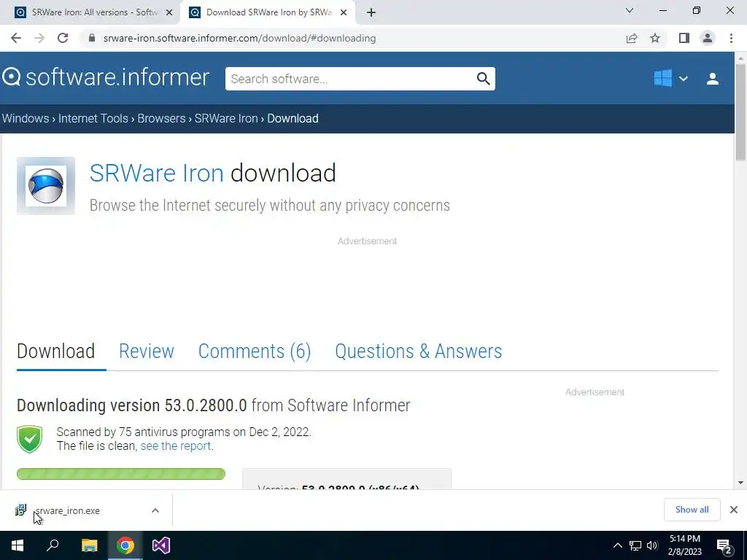Screen dimensions: 747x560
Task: Bookmark this page with the star
Action: [655, 38]
